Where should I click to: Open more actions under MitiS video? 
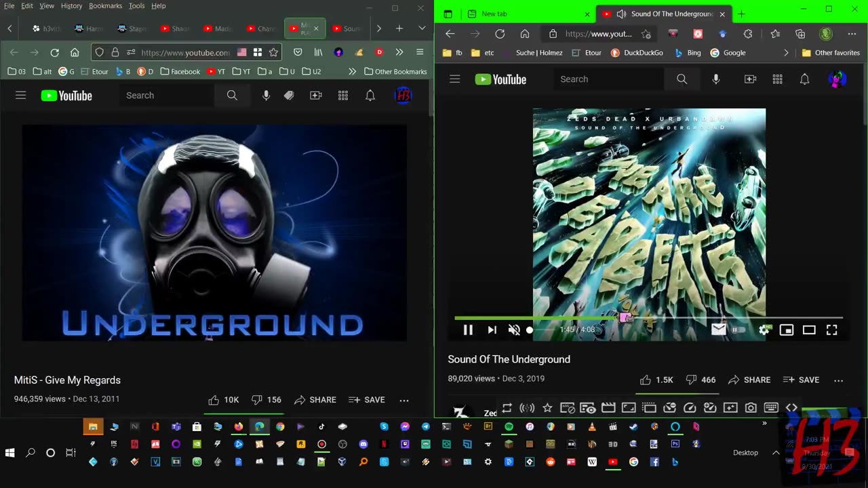tap(404, 400)
